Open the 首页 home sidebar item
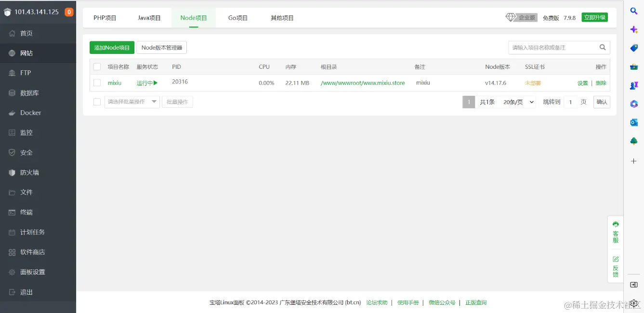Viewport: 644px width, 313px height. tap(38, 33)
